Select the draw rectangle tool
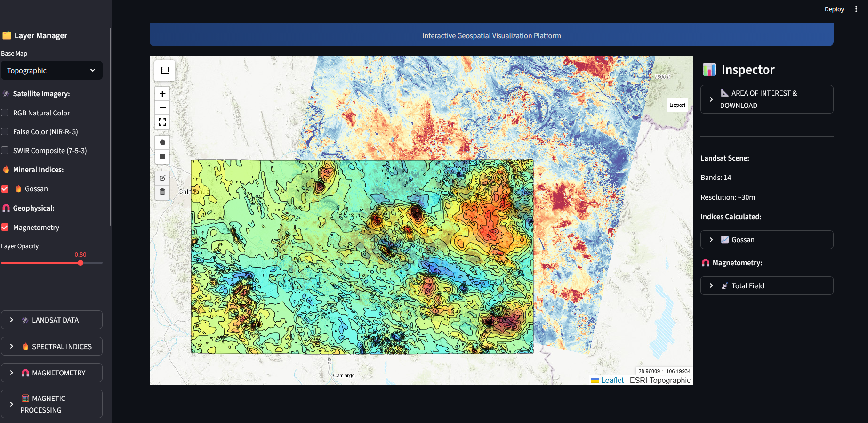 coord(162,156)
